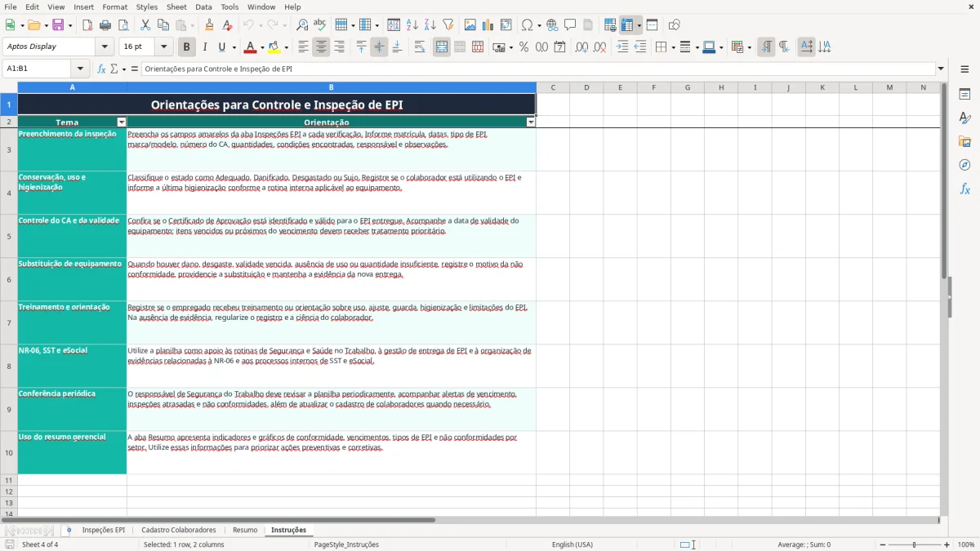Screen dimensions: 980x551
Task: Select row 5 header
Action: 9,237
